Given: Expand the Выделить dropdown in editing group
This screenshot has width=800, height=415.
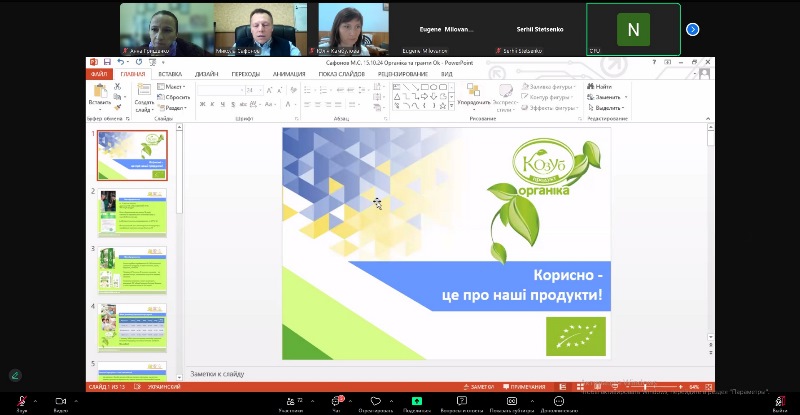Looking at the screenshot, I should coord(609,107).
